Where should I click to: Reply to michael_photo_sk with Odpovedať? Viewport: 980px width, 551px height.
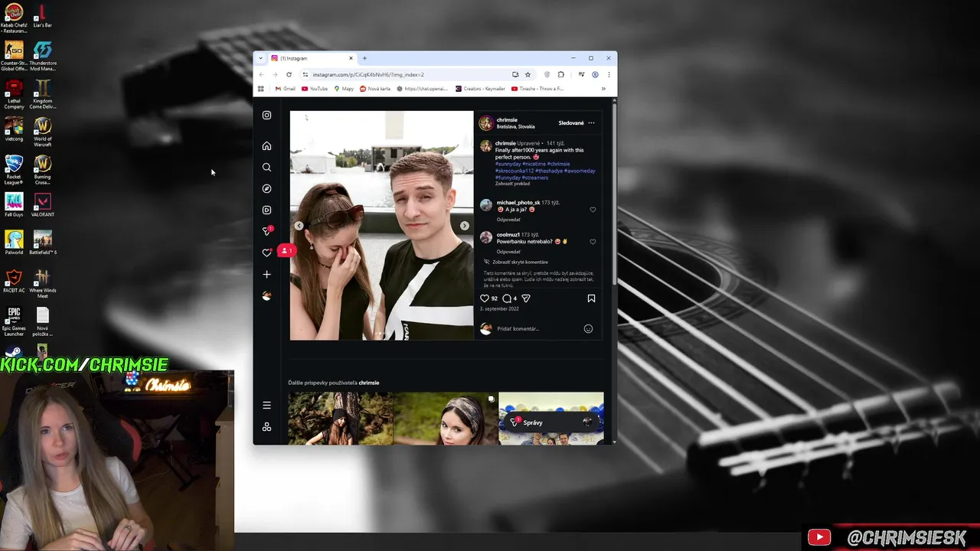(x=508, y=220)
